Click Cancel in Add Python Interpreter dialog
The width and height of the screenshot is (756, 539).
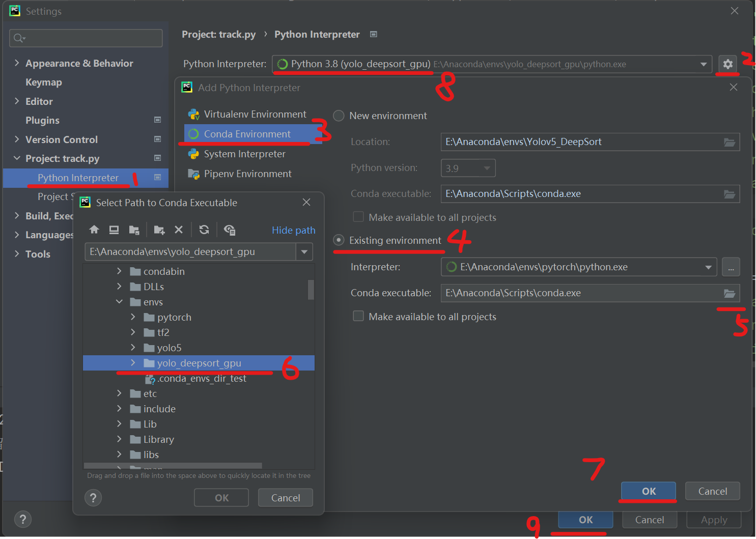pyautogui.click(x=712, y=491)
